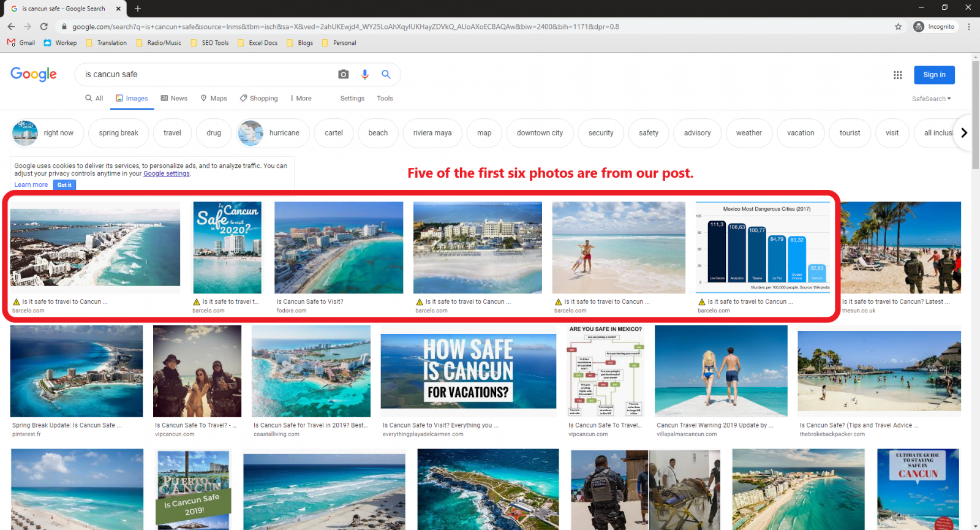Open the Google apps grid icon

coord(897,75)
